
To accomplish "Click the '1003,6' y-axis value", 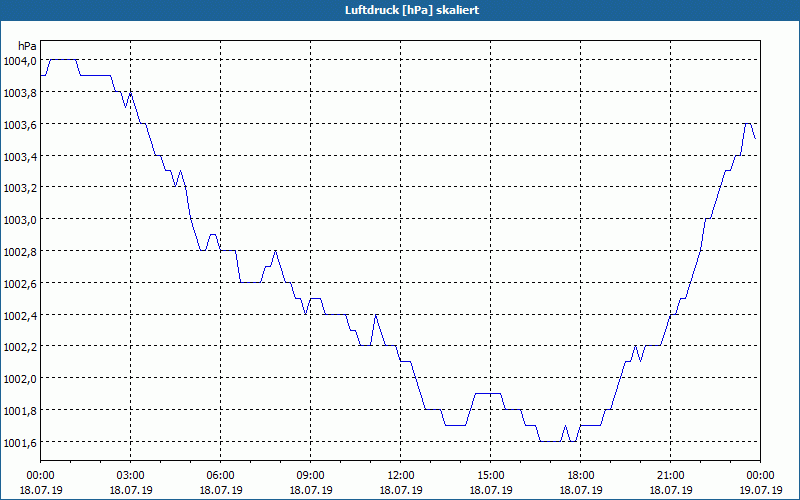I will (19, 124).
